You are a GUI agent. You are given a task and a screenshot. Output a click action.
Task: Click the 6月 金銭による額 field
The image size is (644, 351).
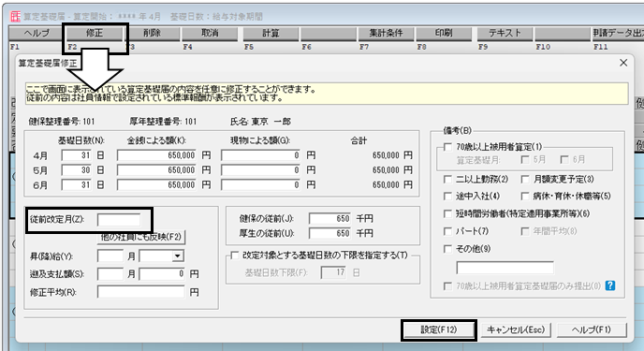pos(157,185)
